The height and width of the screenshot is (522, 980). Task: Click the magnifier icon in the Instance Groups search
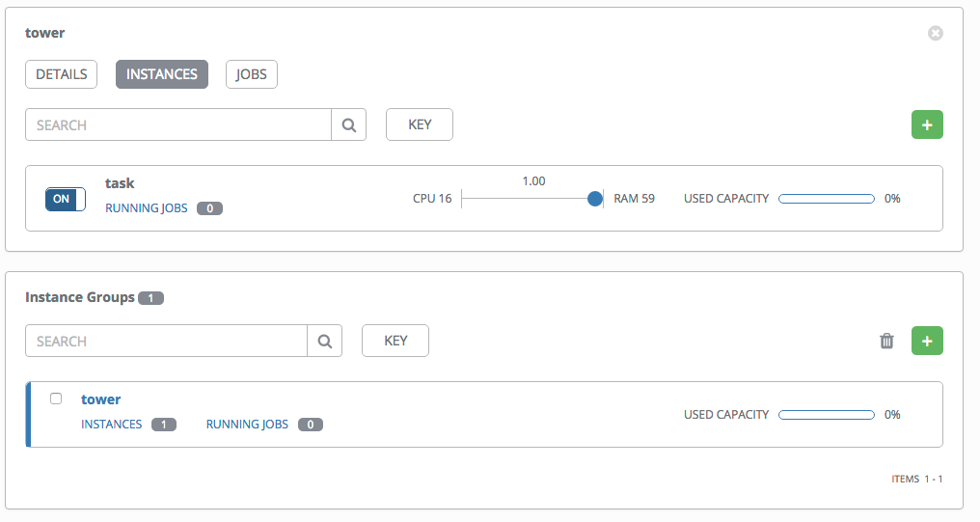pos(324,341)
